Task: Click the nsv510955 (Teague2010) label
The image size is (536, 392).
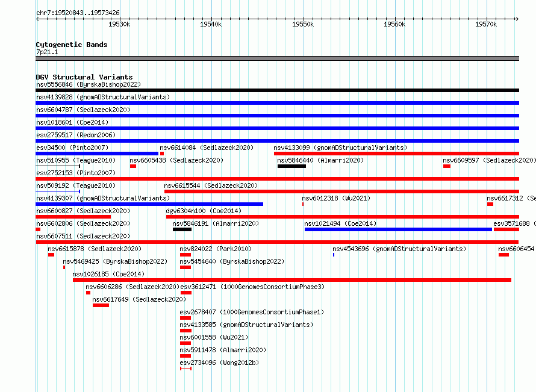Action: click(76, 160)
